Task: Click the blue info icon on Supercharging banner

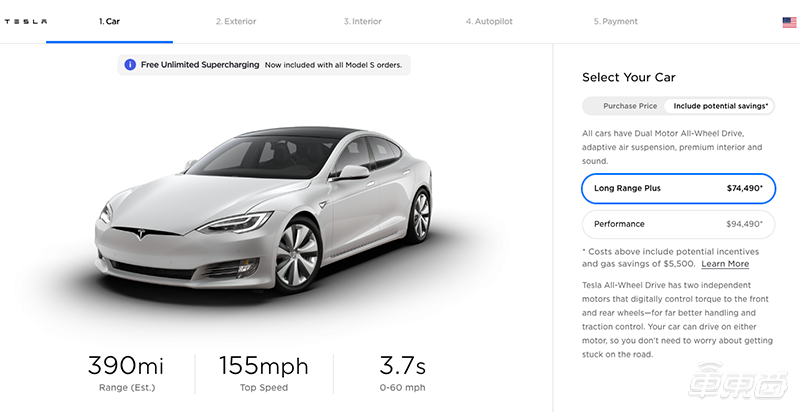Action: coord(130,65)
